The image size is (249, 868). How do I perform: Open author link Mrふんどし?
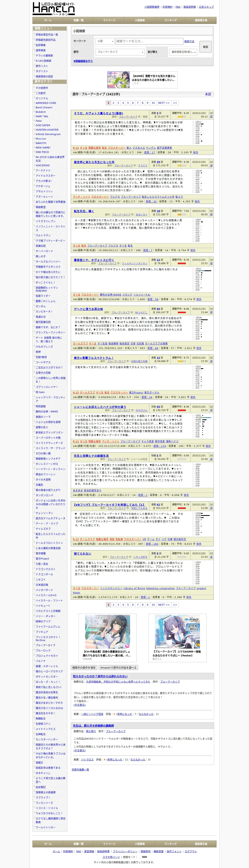tap(141, 312)
